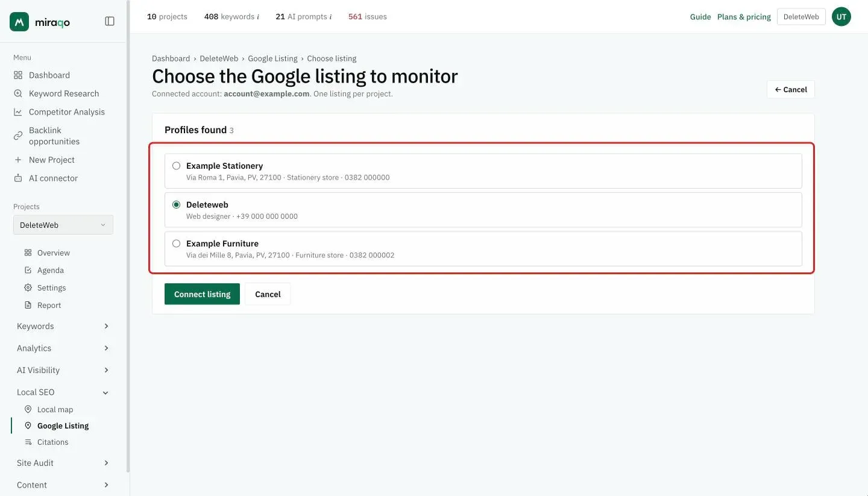This screenshot has height=496, width=868.
Task: Open the Plans & pricing link
Action: tap(744, 17)
